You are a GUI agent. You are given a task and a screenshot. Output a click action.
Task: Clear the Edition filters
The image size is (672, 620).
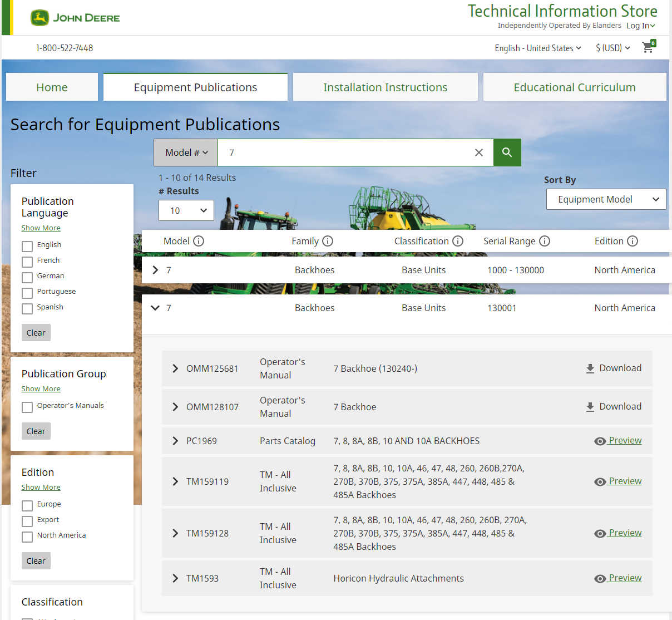tap(36, 561)
